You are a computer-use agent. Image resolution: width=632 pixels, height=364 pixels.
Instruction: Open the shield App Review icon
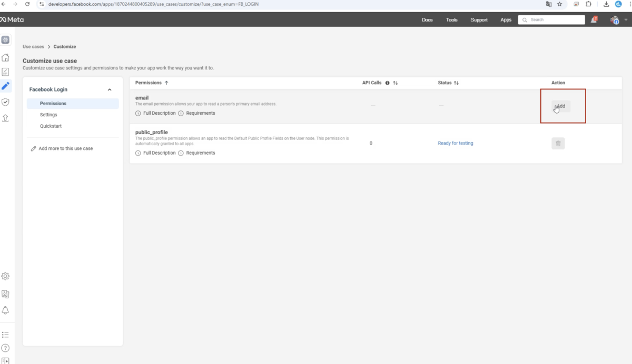click(x=5, y=102)
